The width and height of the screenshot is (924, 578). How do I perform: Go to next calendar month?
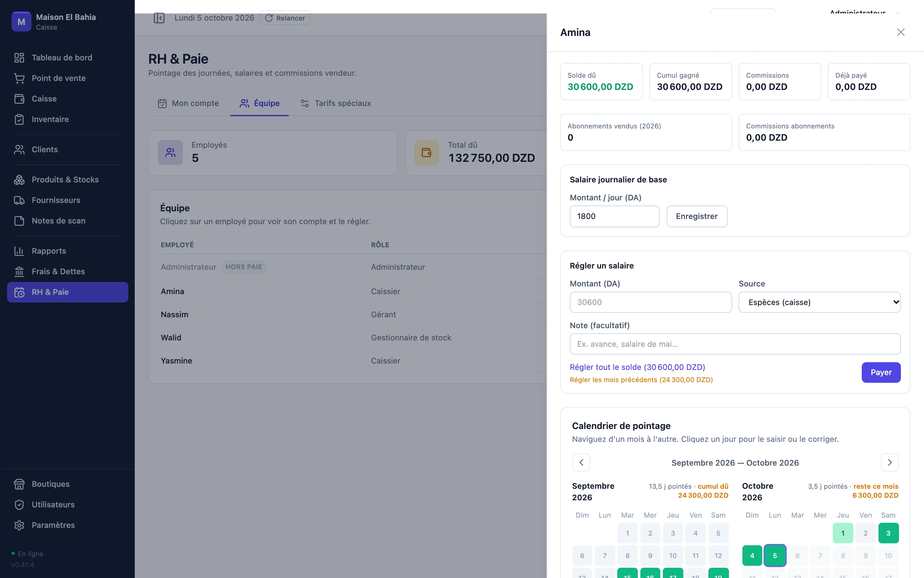tap(890, 462)
